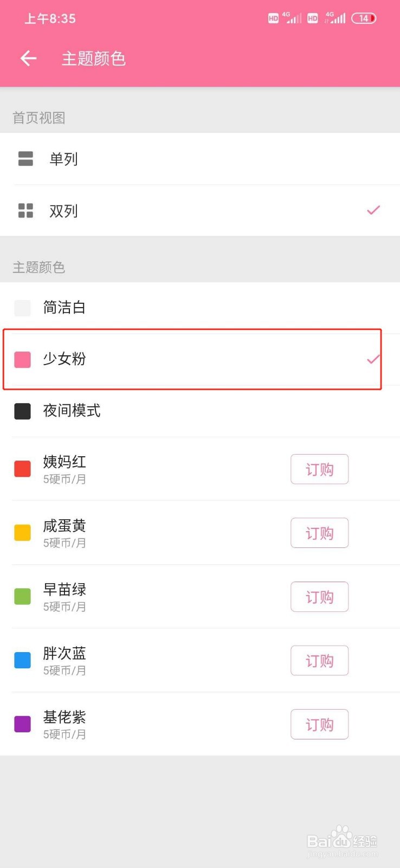Tap the back arrow in the header
Viewport: 400px width, 868px height.
28,58
